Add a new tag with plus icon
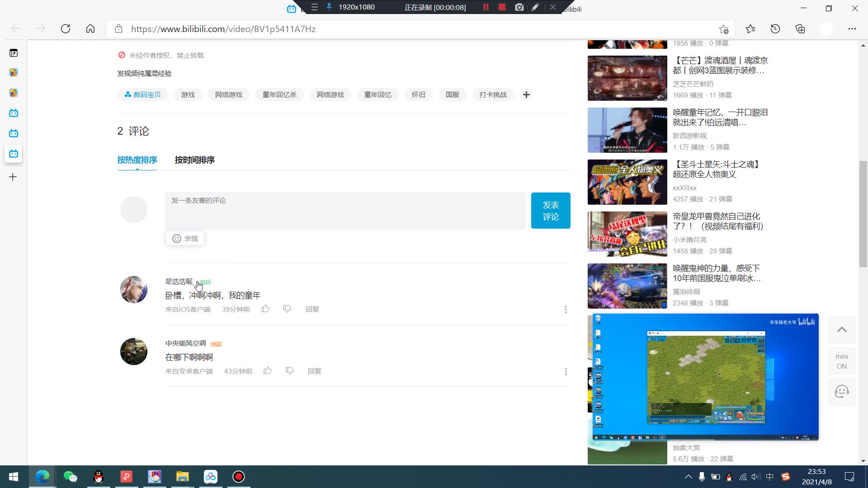 point(526,95)
